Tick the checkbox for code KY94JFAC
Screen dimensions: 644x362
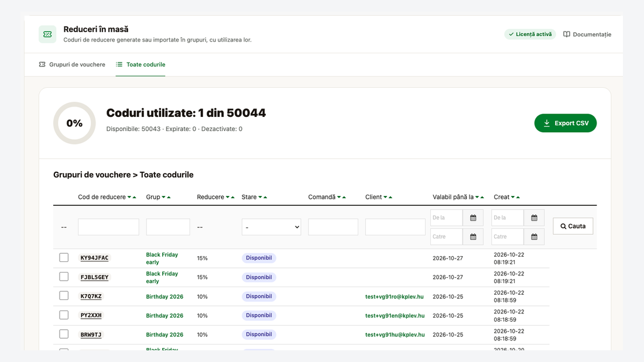[64, 258]
